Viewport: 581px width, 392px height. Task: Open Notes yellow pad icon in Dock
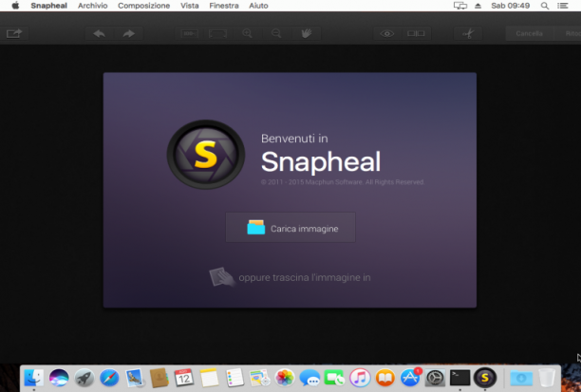click(210, 378)
